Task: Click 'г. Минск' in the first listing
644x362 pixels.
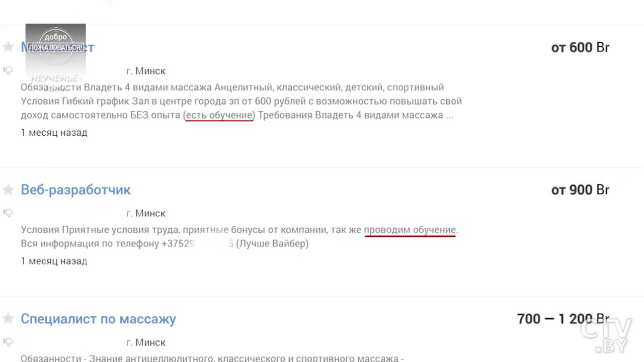Action: point(146,71)
